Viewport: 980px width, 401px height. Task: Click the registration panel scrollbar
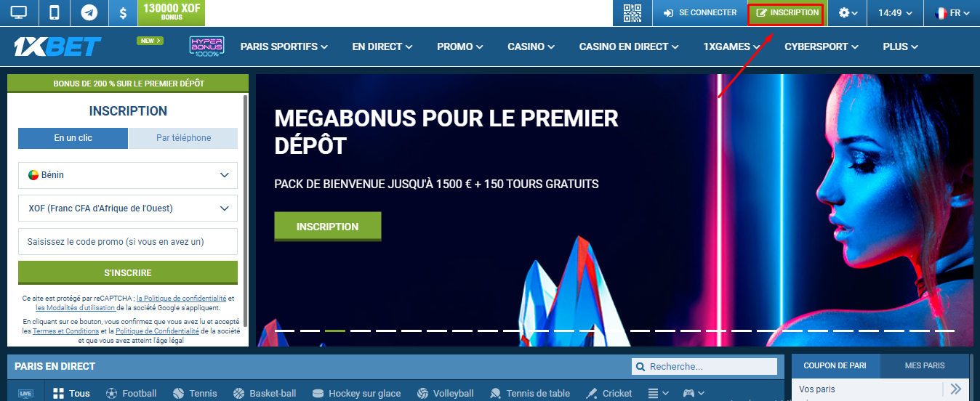tap(246, 211)
